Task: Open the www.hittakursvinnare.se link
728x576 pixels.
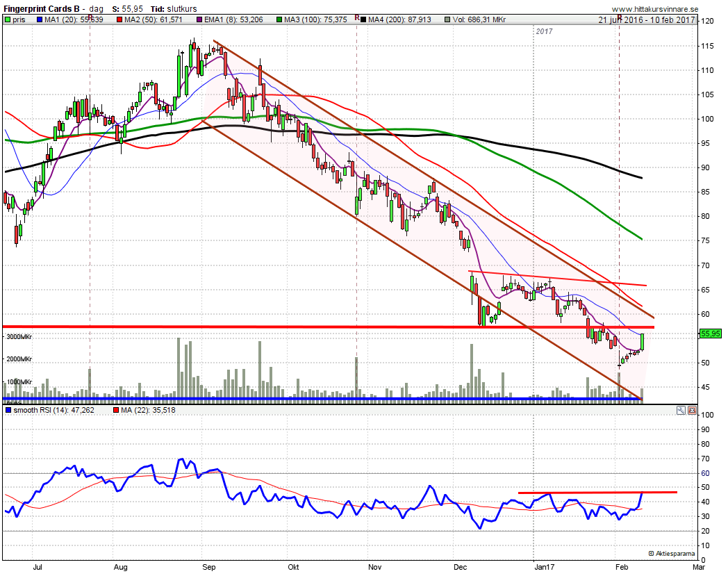Action: point(654,9)
